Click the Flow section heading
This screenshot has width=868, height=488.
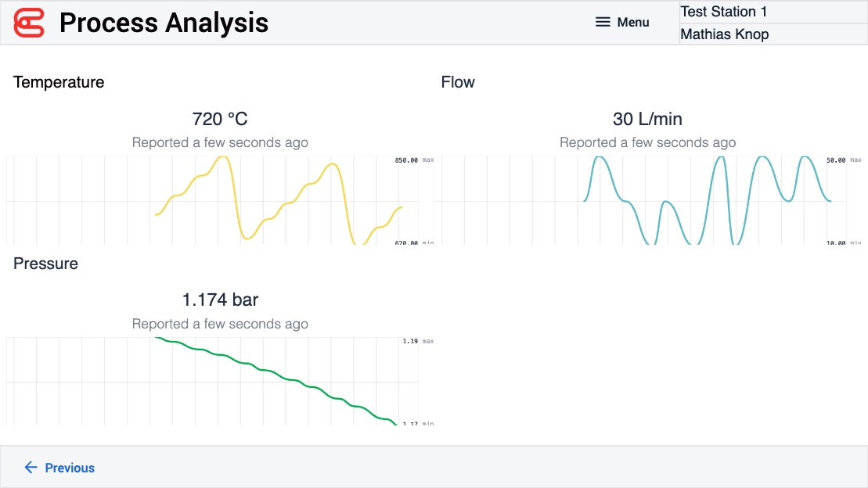click(458, 82)
